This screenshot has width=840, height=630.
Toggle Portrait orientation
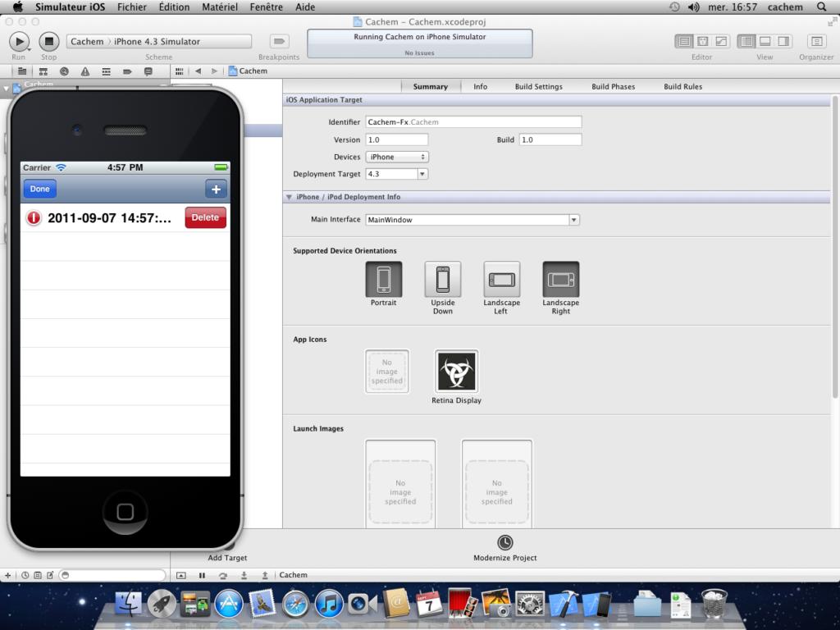pyautogui.click(x=384, y=279)
